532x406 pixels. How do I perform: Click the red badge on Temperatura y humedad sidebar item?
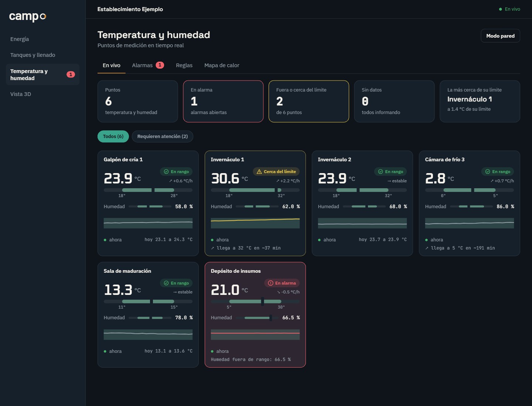click(x=71, y=75)
